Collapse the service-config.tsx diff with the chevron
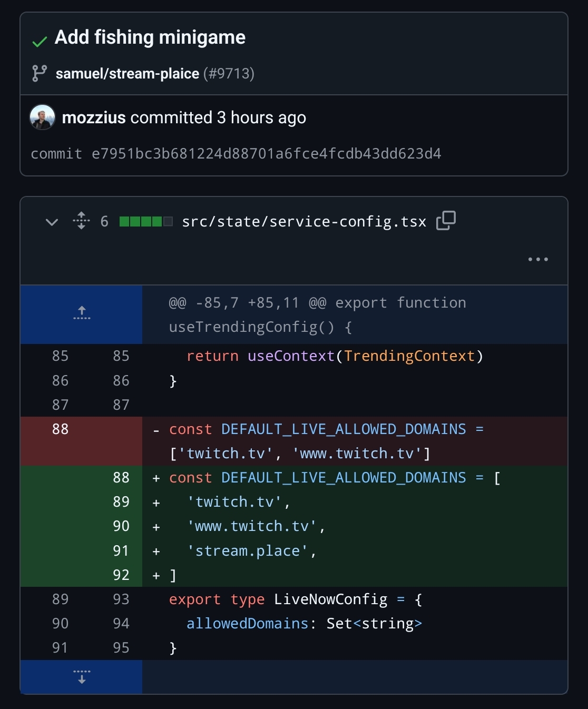This screenshot has width=588, height=709. coord(52,222)
